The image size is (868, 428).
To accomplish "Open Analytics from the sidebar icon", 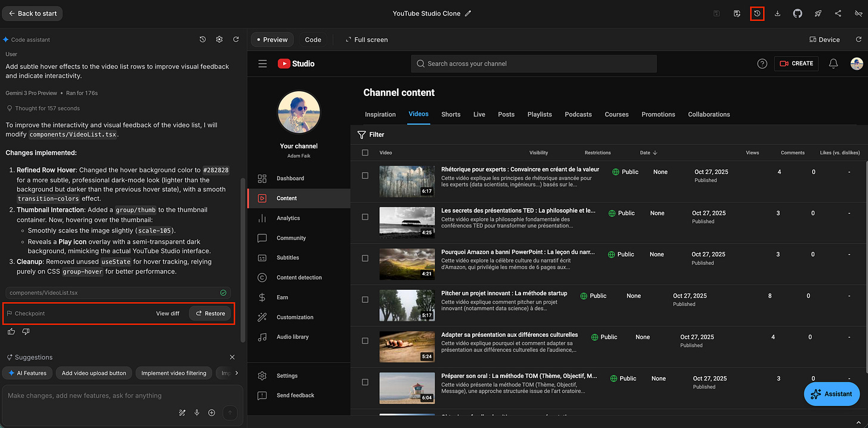I will pyautogui.click(x=262, y=218).
